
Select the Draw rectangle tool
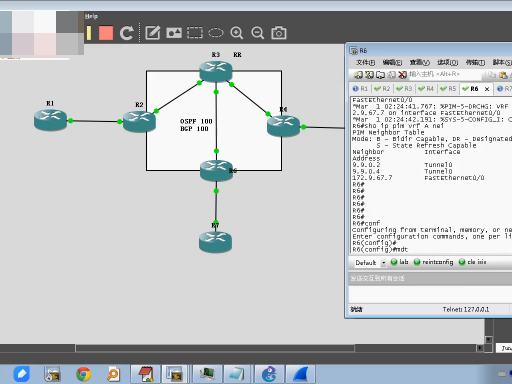pos(195,33)
